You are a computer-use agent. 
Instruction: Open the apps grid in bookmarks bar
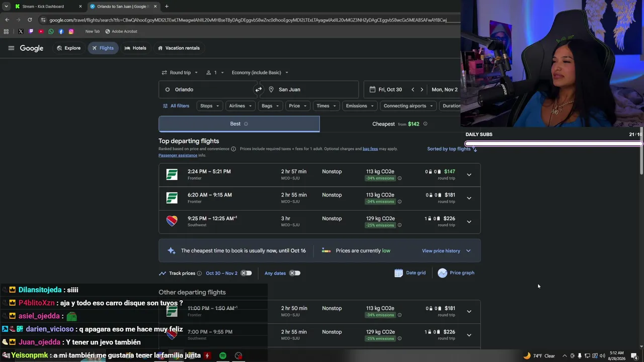pyautogui.click(x=6, y=31)
